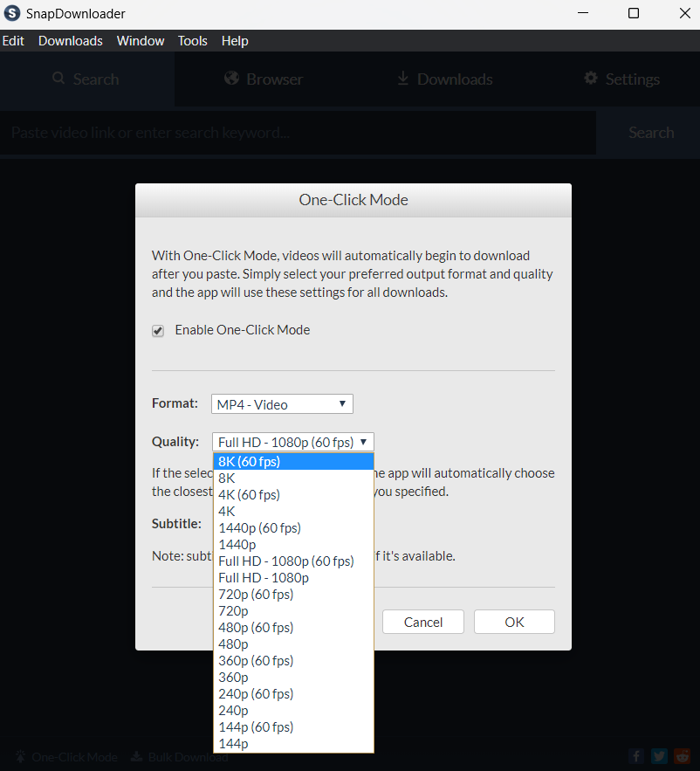Viewport: 700px width, 771px height.
Task: Click the Twitter icon in the footer
Action: tap(659, 756)
